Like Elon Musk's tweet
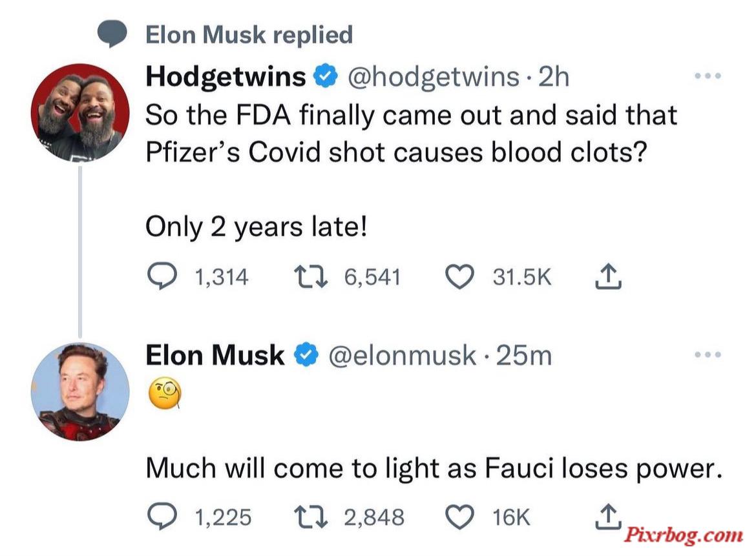This screenshot has height=556, width=756. tap(459, 517)
